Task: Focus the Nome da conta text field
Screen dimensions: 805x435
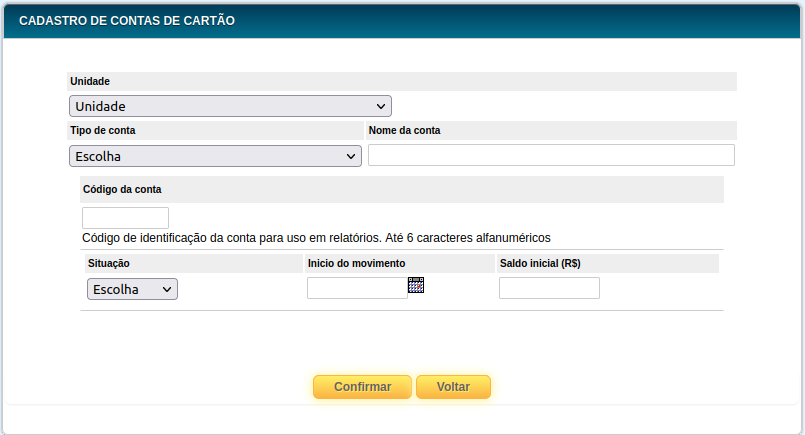Action: pyautogui.click(x=551, y=155)
